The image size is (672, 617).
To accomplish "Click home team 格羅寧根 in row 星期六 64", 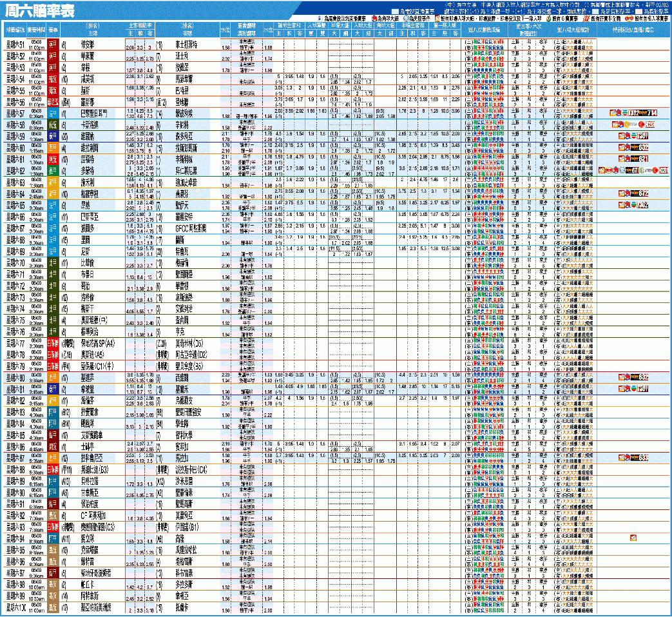I will (x=90, y=194).
